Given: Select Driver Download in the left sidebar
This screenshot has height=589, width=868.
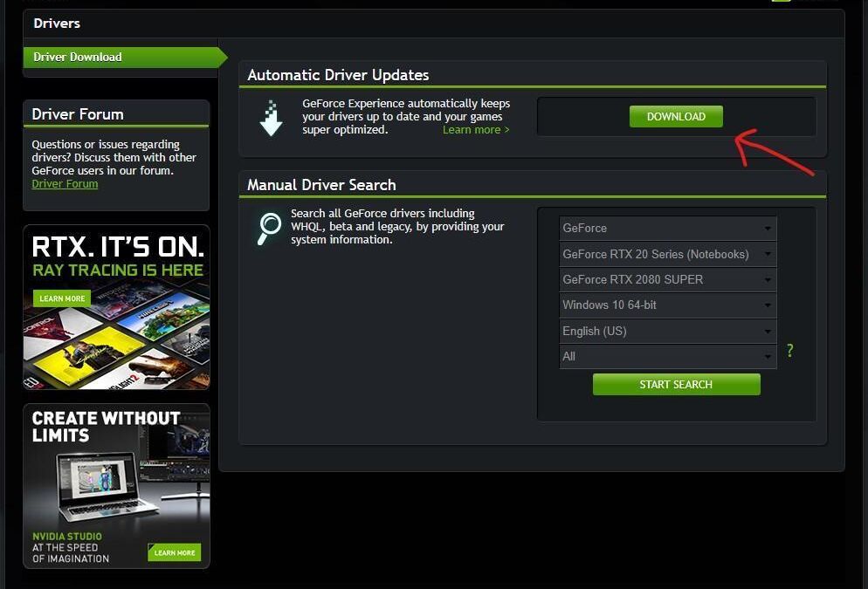Looking at the screenshot, I should tap(77, 57).
